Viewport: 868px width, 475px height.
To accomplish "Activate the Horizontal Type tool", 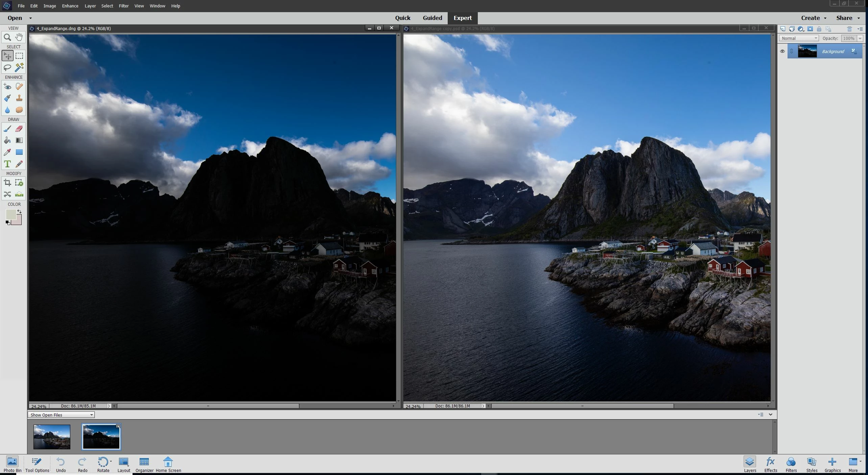I will (x=7, y=164).
